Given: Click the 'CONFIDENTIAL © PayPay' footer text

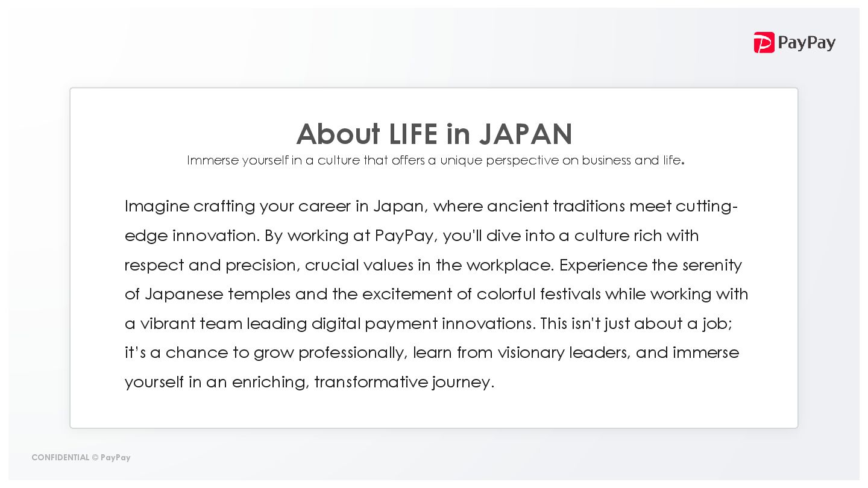Looking at the screenshot, I should coord(81,458).
